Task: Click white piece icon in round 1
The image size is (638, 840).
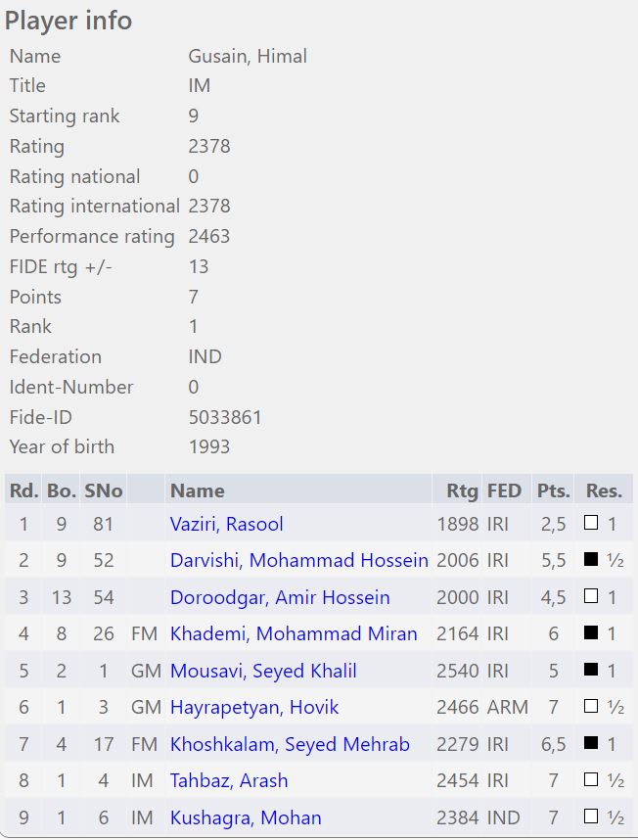Action: tap(591, 524)
